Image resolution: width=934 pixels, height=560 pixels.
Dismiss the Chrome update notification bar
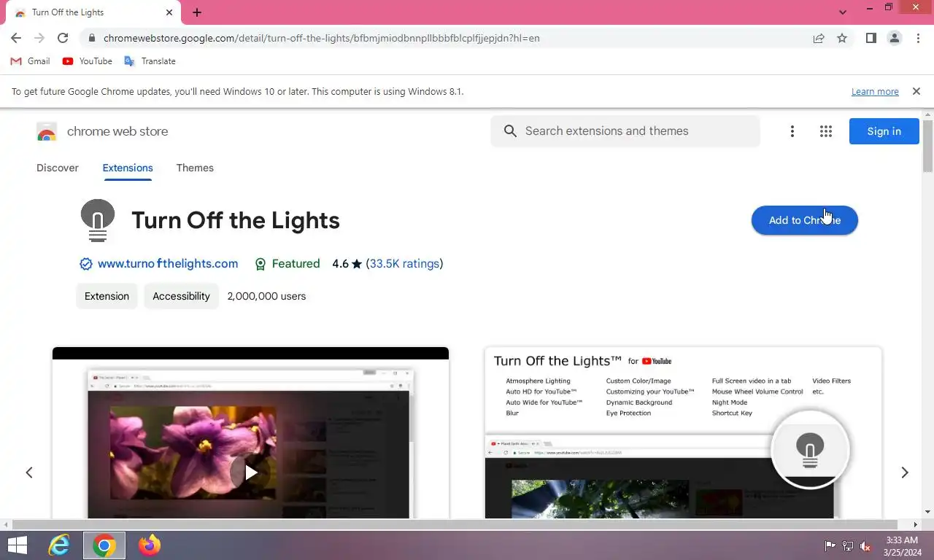[x=916, y=91]
